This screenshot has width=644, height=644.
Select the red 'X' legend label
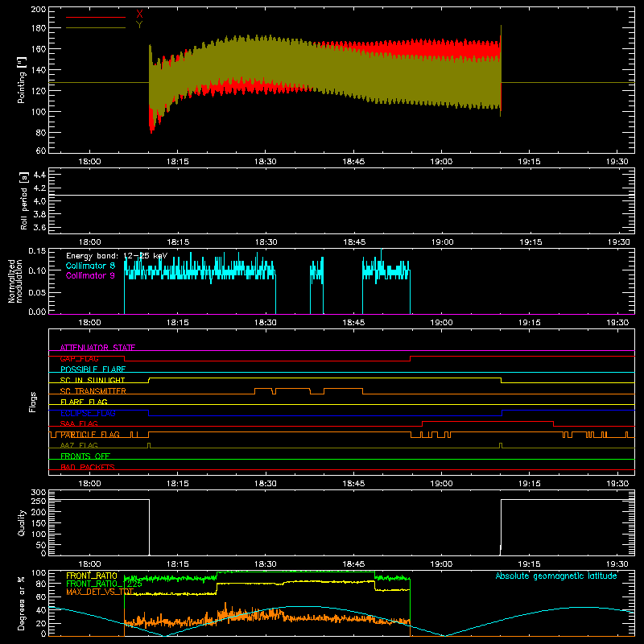(x=139, y=14)
